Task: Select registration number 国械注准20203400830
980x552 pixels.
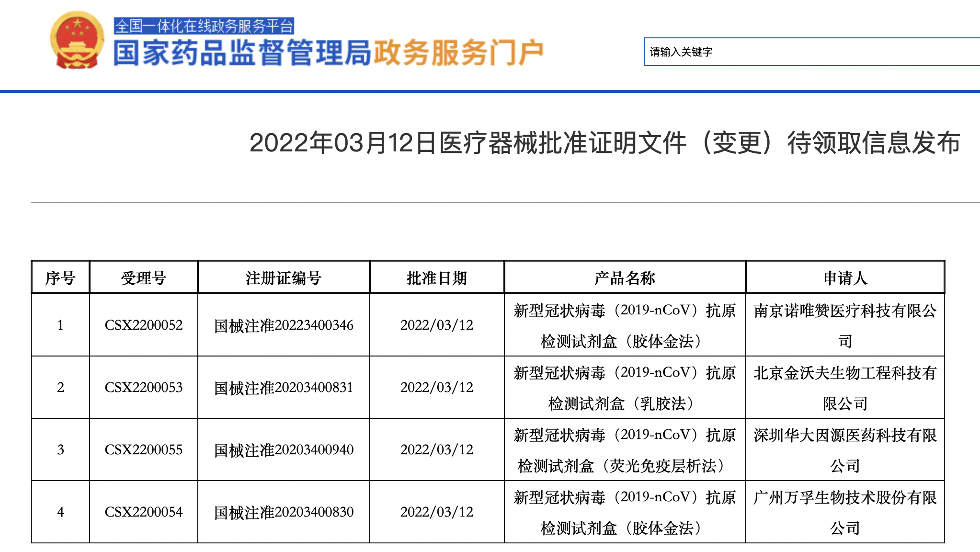Action: click(x=284, y=512)
